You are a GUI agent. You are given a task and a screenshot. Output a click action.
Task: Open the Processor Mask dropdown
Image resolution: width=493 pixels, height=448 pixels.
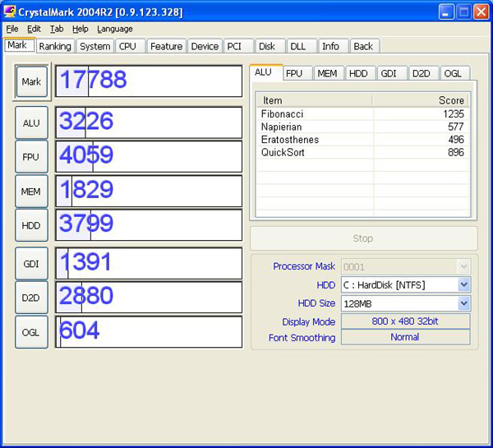coord(463,266)
